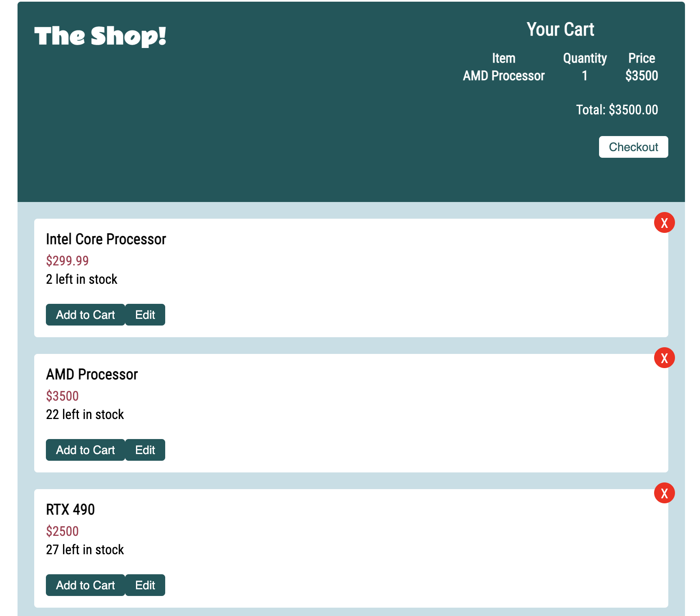Open Edit for AMD Processor
Screen dimensions: 700x616
(145, 450)
